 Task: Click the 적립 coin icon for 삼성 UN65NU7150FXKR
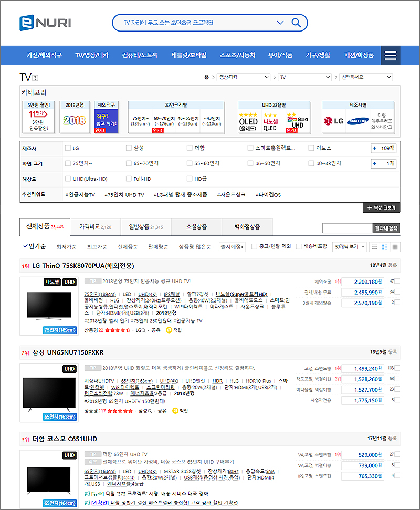pyautogui.click(x=175, y=411)
